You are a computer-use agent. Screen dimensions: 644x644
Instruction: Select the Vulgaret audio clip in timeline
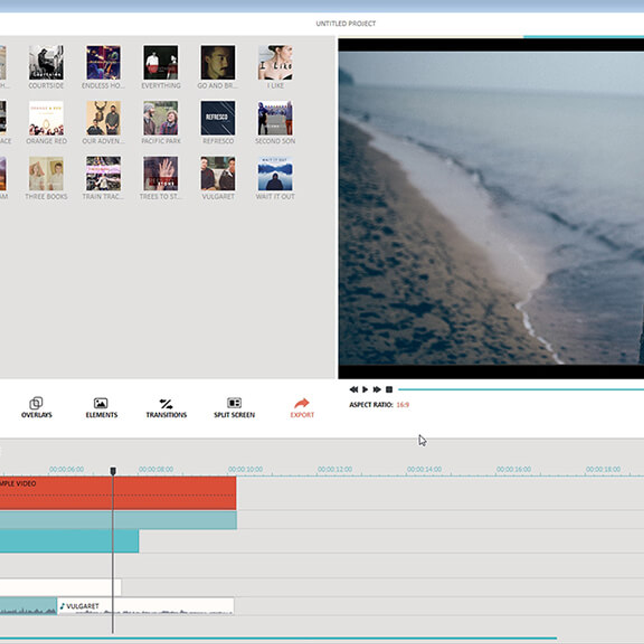[145, 606]
